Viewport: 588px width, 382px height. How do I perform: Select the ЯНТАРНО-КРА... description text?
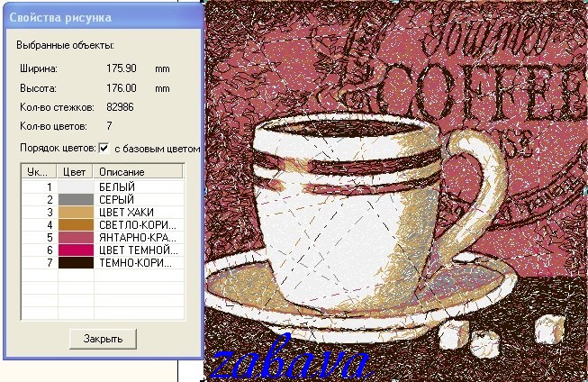(138, 237)
